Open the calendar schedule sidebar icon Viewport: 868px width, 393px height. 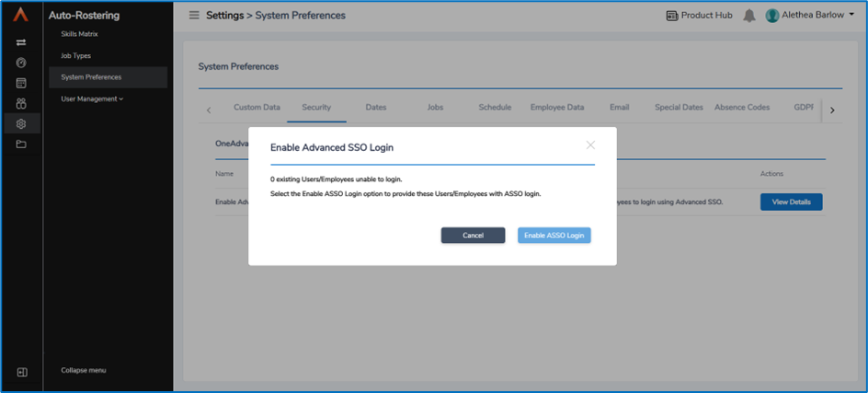coord(21,83)
